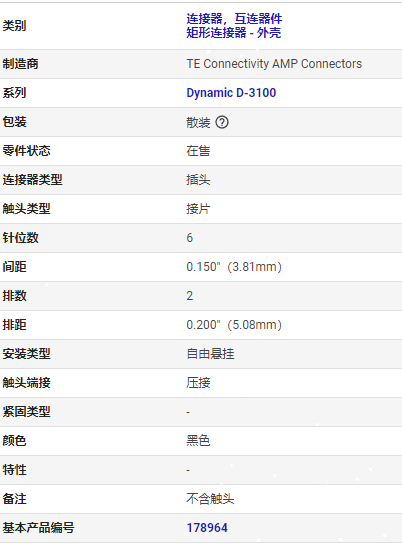Screen dimensions: 402x544
Task: Select the row spacing value 0.200" (5.08mm)
Action: (234, 325)
